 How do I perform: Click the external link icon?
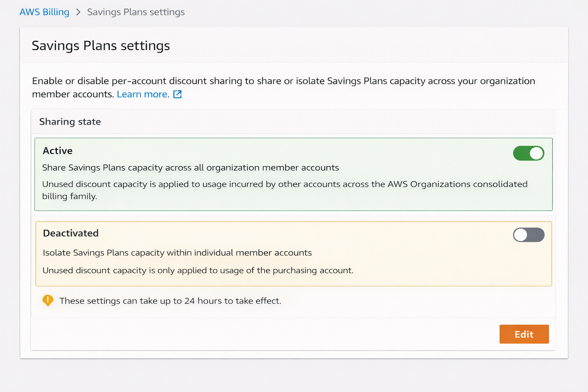click(x=178, y=95)
